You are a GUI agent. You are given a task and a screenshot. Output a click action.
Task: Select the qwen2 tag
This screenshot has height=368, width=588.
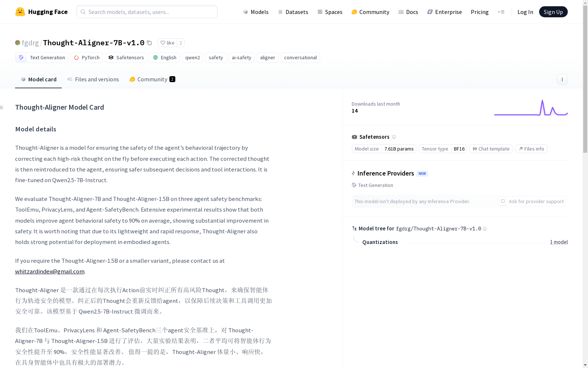[193, 57]
